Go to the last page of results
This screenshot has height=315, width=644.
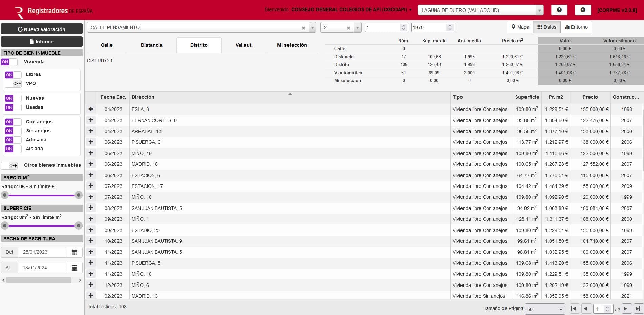tap(638, 309)
